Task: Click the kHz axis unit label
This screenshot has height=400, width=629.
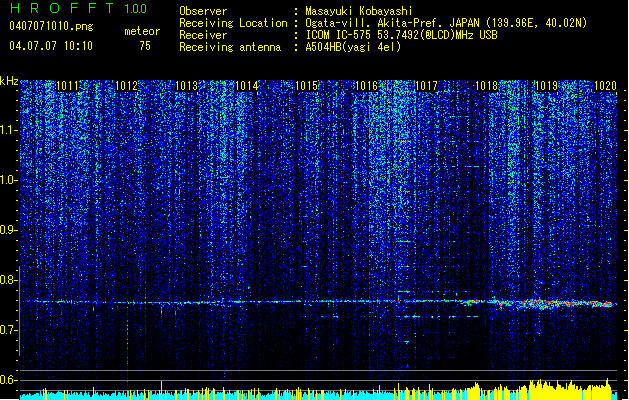Action: (x=9, y=81)
